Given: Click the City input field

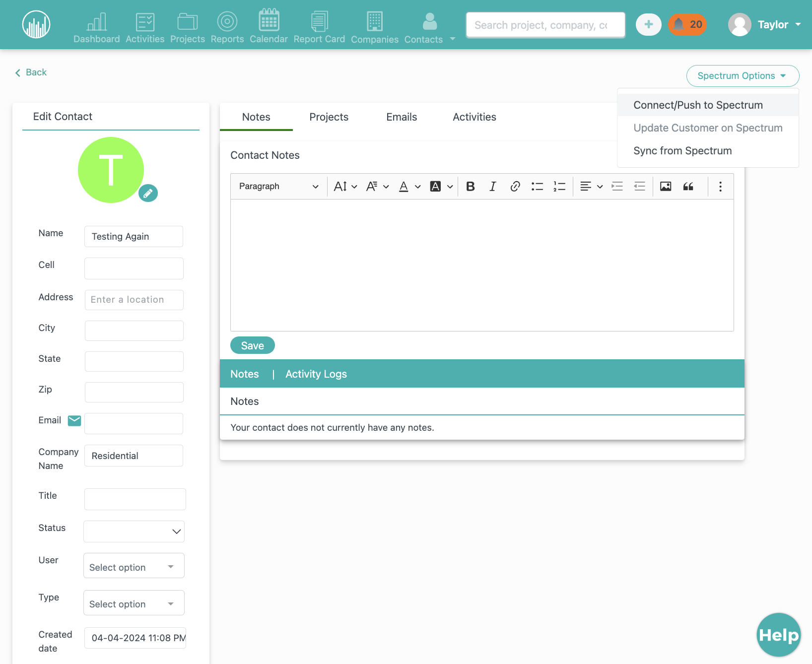Looking at the screenshot, I should (x=134, y=331).
